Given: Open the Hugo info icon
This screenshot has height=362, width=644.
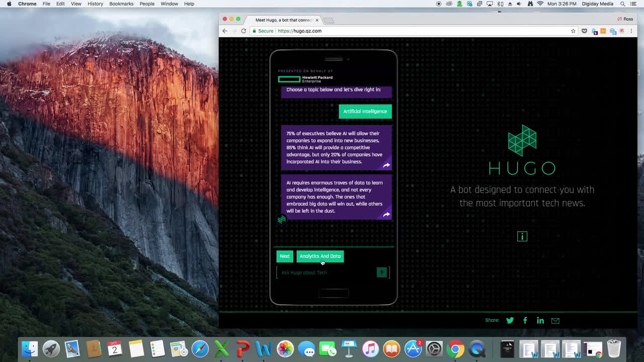Looking at the screenshot, I should tap(522, 236).
